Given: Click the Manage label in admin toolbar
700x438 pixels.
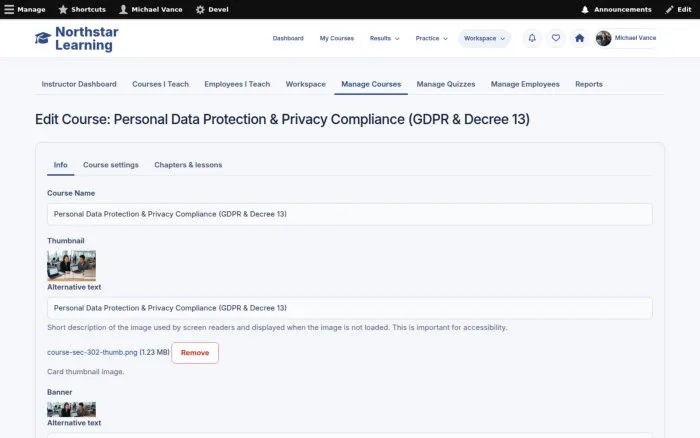Looking at the screenshot, I should click(31, 9).
